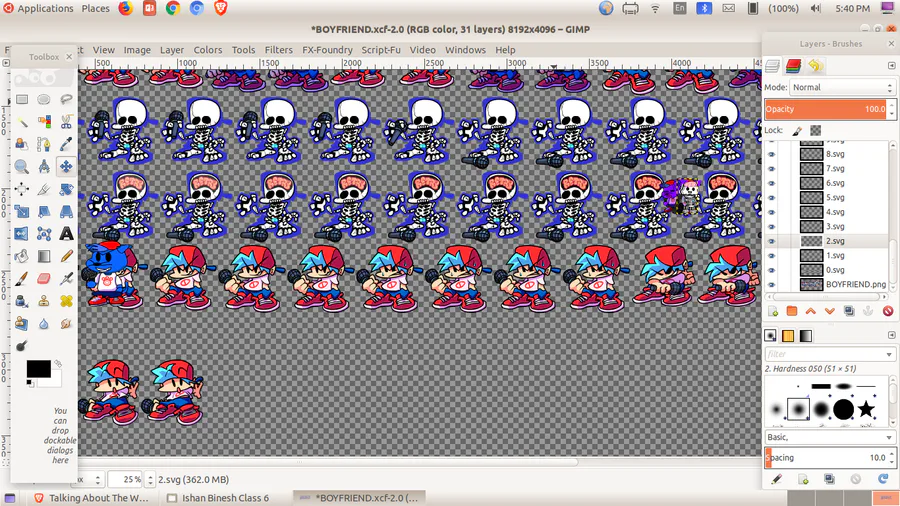
Task: Open the Colors menu
Action: [x=208, y=50]
